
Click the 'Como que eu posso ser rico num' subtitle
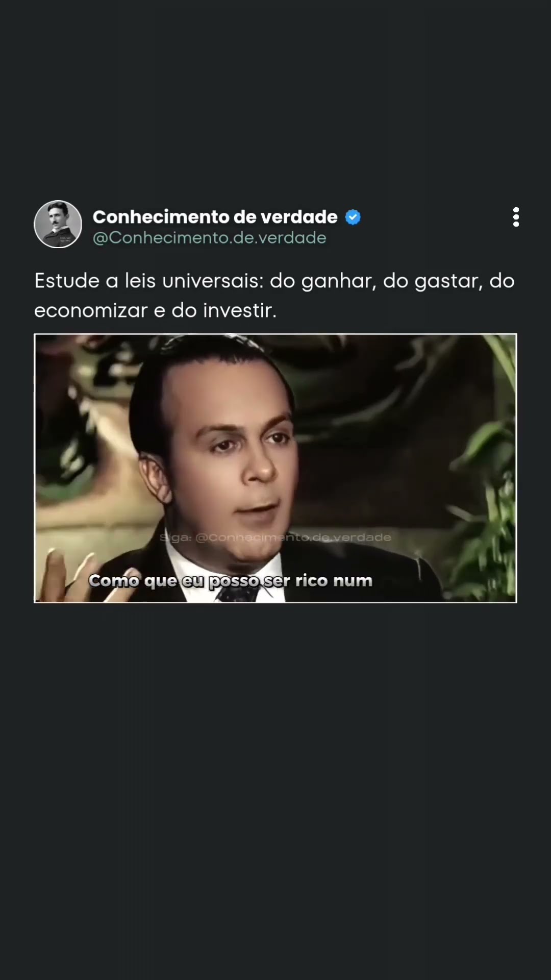point(231,581)
